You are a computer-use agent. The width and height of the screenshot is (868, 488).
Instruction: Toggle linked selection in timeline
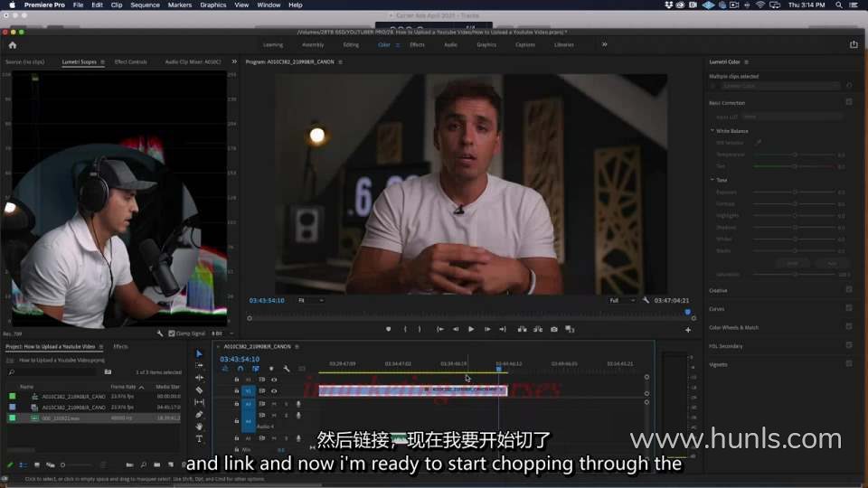coord(256,369)
